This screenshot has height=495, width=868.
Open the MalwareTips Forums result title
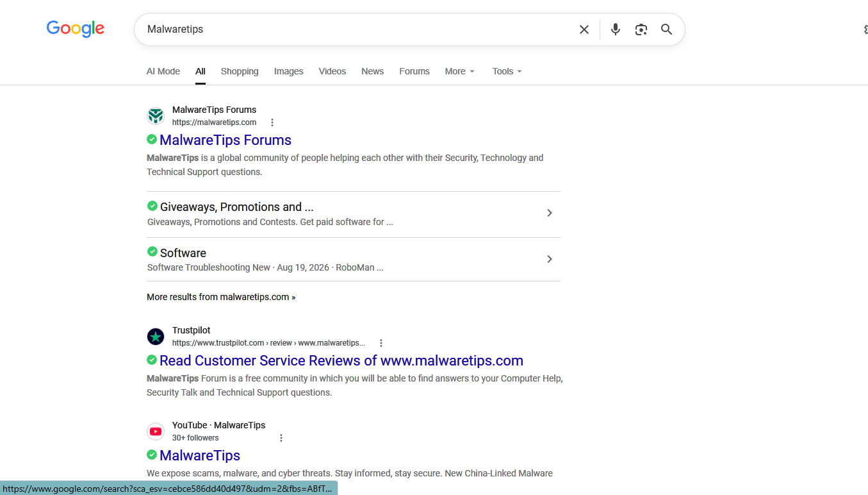[225, 140]
